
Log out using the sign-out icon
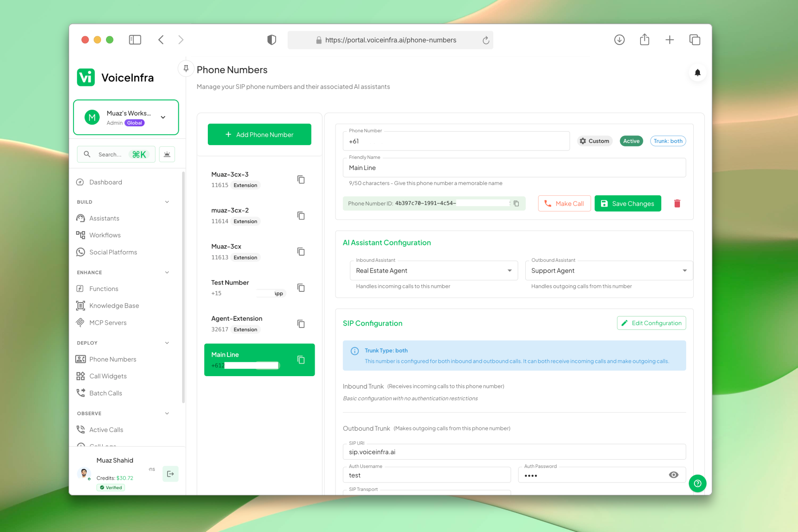tap(170, 474)
